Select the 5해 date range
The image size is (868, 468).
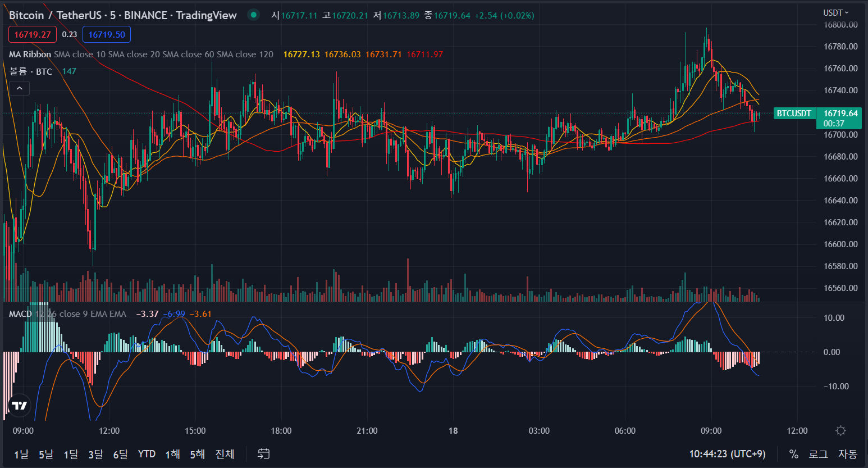point(197,454)
